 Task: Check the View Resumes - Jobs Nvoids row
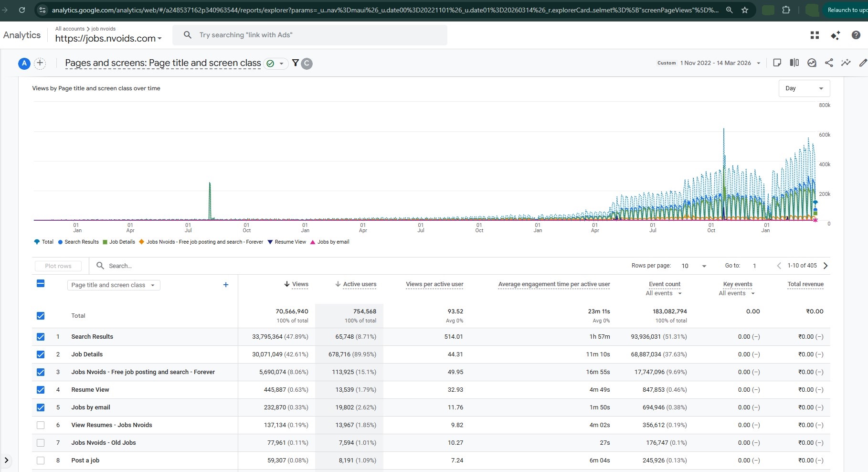[x=41, y=425]
